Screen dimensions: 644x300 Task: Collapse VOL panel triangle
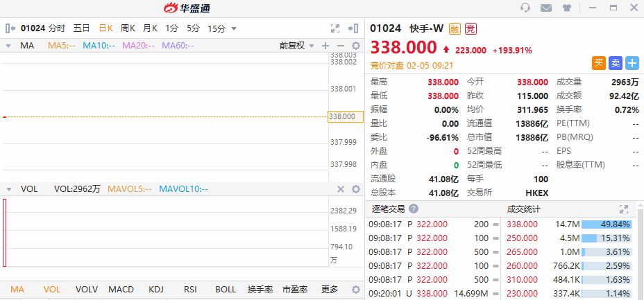click(8, 189)
